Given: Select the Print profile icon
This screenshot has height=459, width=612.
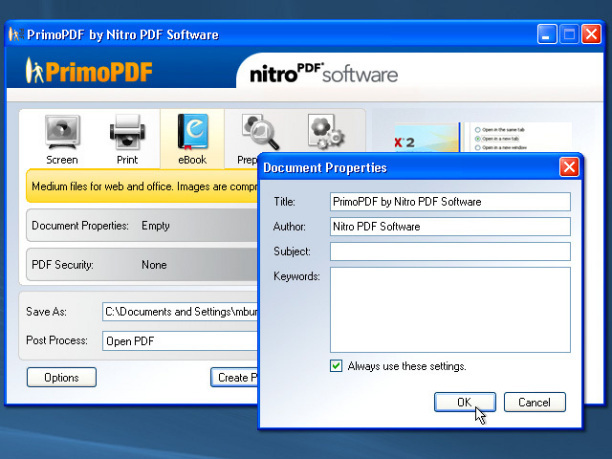Looking at the screenshot, I should coord(127,132).
